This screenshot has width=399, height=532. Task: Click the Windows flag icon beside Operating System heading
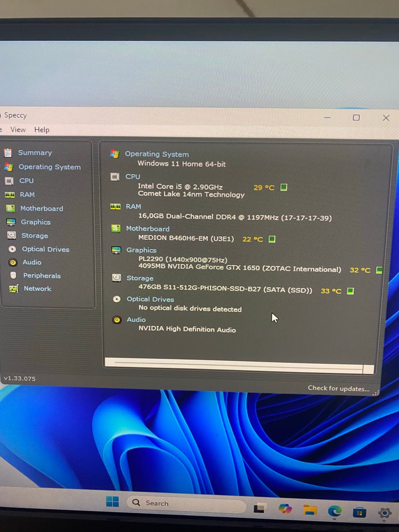tap(114, 154)
